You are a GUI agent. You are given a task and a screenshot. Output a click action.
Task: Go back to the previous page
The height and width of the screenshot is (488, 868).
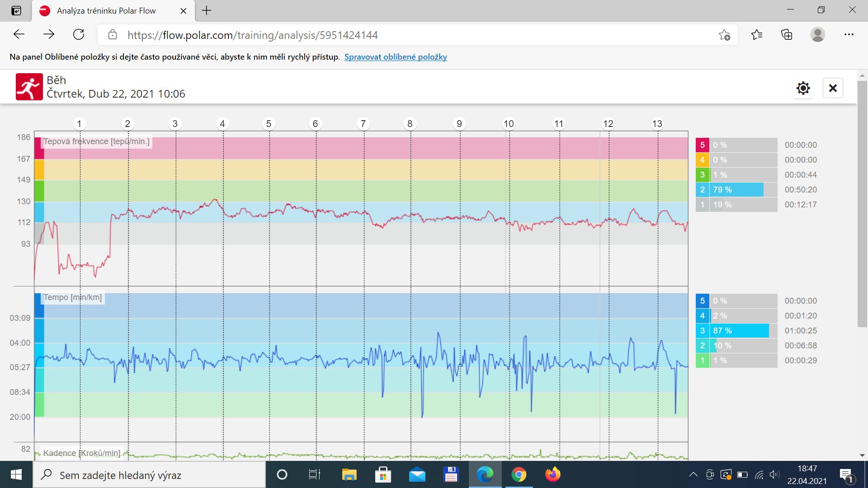coord(19,35)
